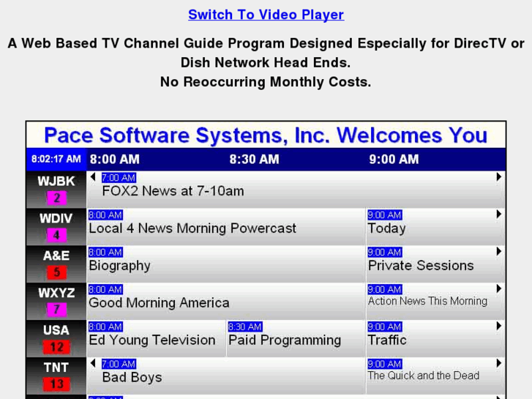Select A&E channel 5 badge

56,272
